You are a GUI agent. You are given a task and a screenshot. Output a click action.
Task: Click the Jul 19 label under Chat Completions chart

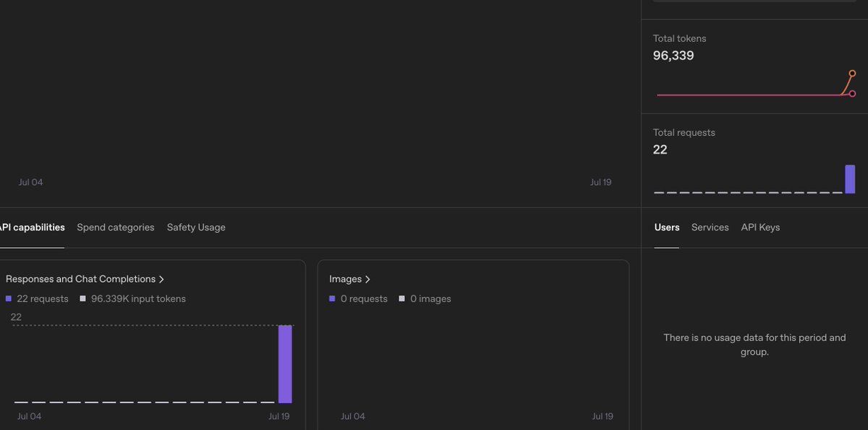coord(279,416)
